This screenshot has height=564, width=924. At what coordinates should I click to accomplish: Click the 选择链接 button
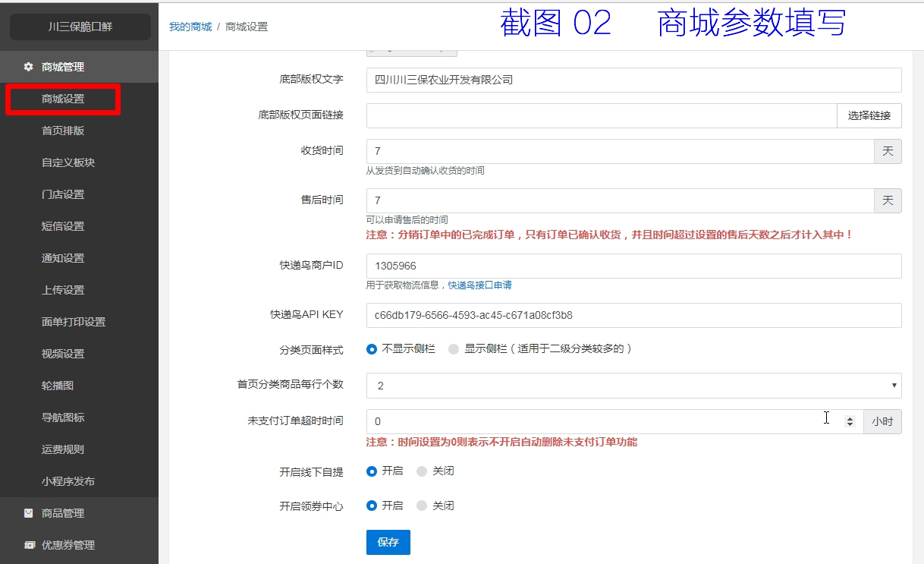click(x=869, y=115)
